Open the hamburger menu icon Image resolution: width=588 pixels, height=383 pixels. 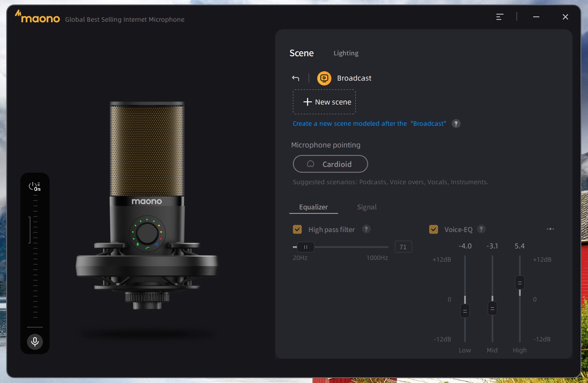(x=500, y=17)
